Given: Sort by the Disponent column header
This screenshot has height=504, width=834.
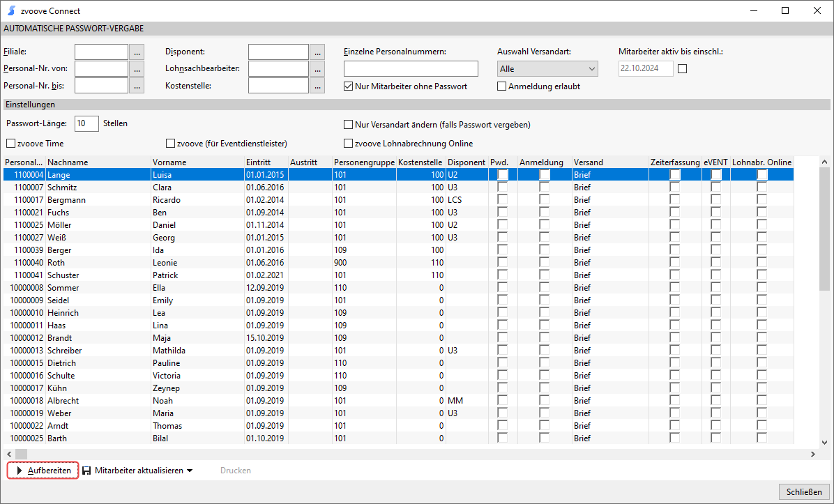Looking at the screenshot, I should click(x=467, y=162).
